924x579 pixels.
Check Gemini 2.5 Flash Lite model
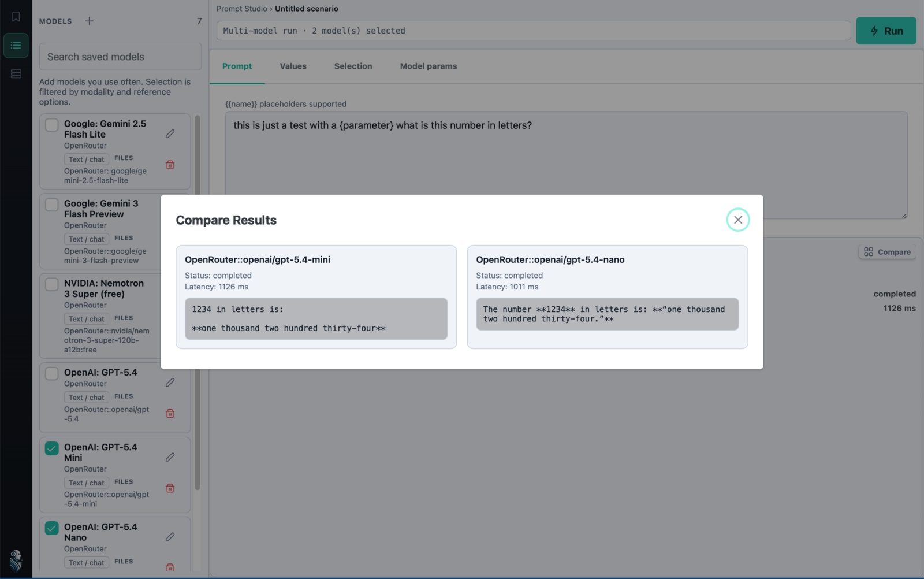[52, 125]
